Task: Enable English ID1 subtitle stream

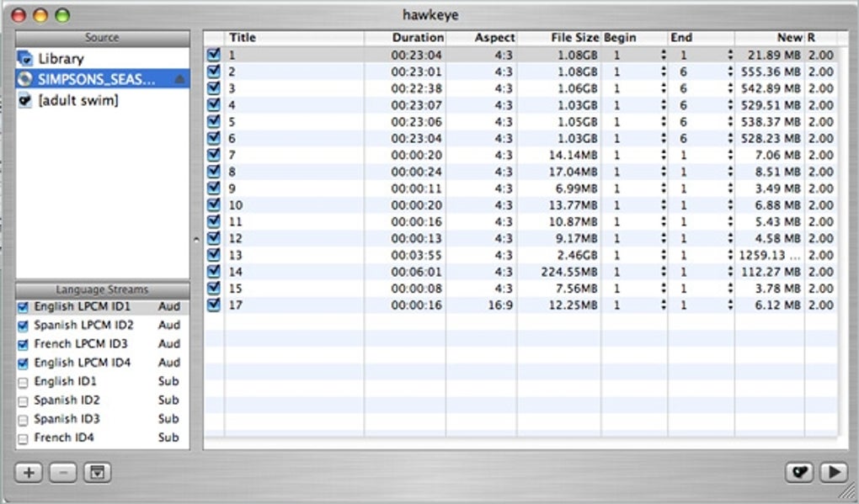Action: point(23,383)
